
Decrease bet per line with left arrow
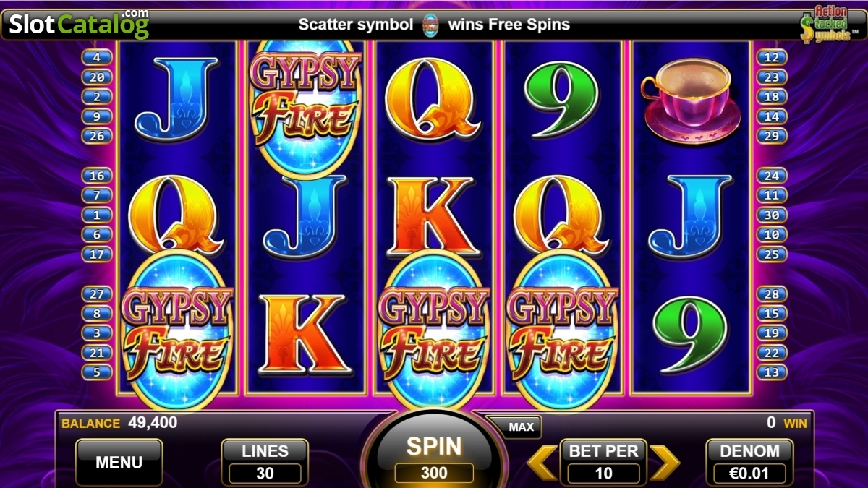pyautogui.click(x=541, y=463)
